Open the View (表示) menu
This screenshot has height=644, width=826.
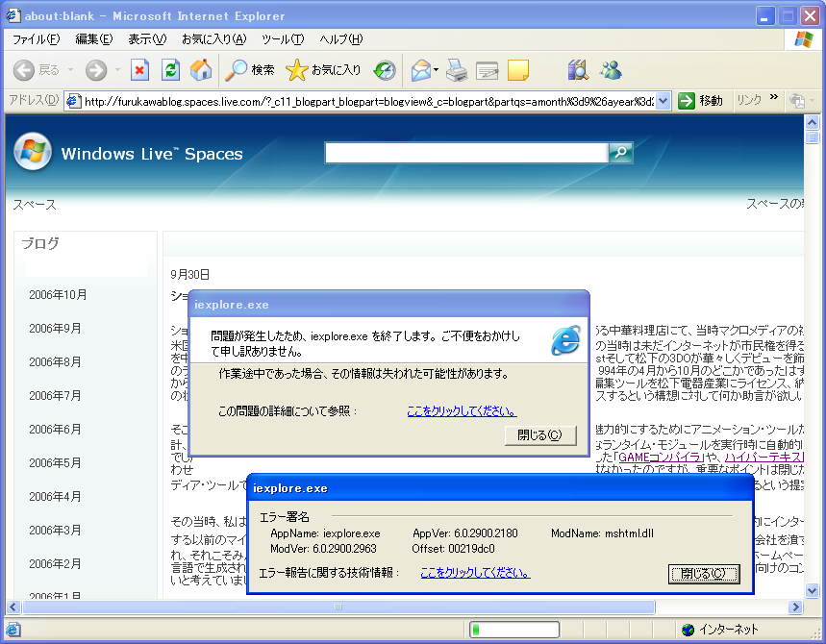pyautogui.click(x=147, y=39)
